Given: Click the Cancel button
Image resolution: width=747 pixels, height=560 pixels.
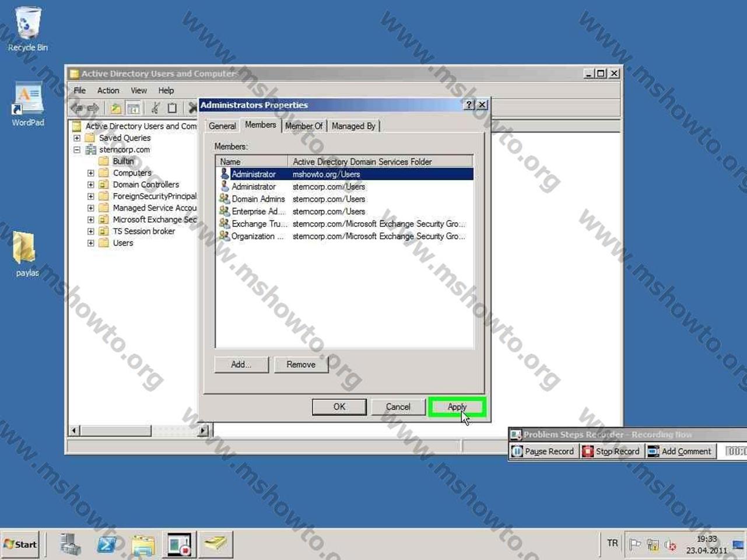Looking at the screenshot, I should click(398, 407).
